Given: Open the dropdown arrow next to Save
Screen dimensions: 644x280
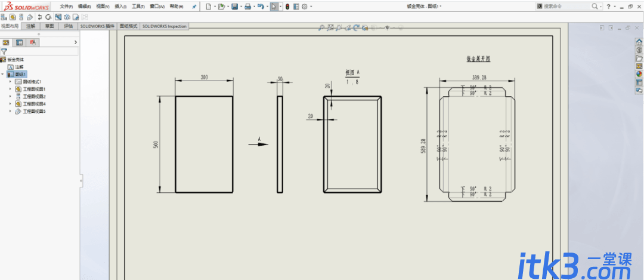Looking at the screenshot, I should click(x=241, y=7).
